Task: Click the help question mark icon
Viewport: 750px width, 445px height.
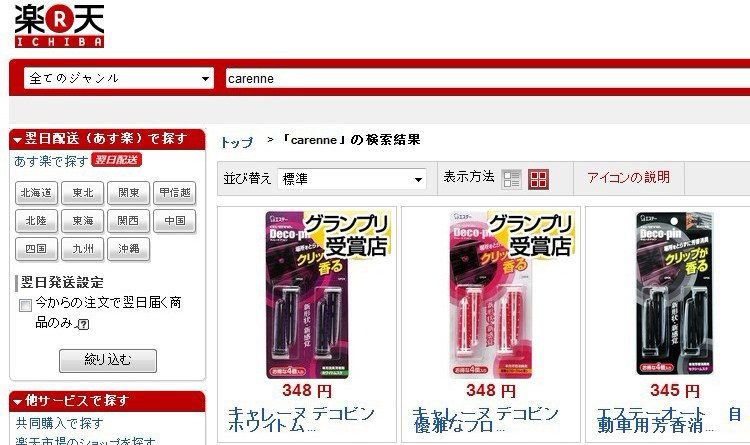Action: [x=83, y=324]
